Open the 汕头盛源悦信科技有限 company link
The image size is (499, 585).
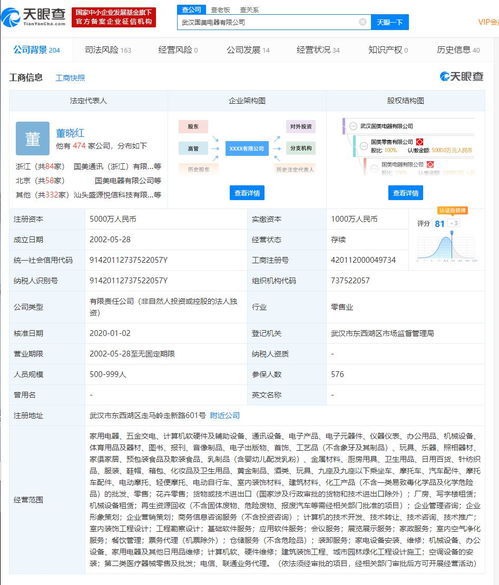tap(117, 195)
